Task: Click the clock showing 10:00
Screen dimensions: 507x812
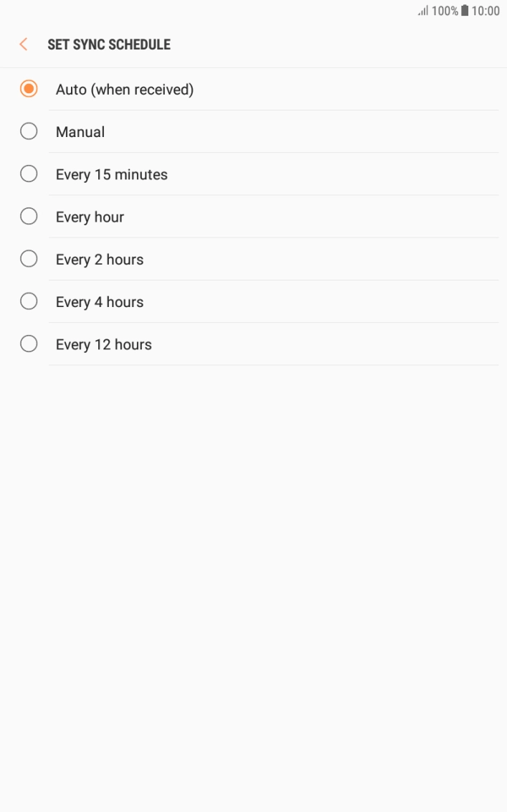Action: point(486,10)
